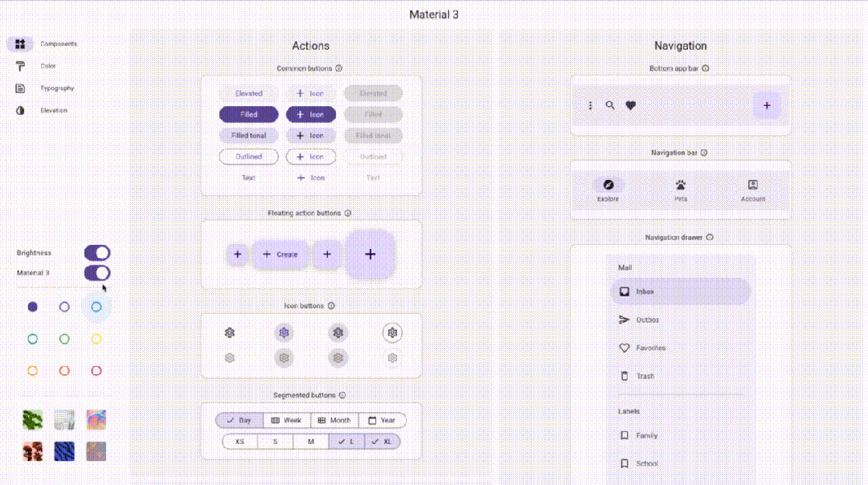Select Inbox in the navigation drawer

click(x=681, y=291)
